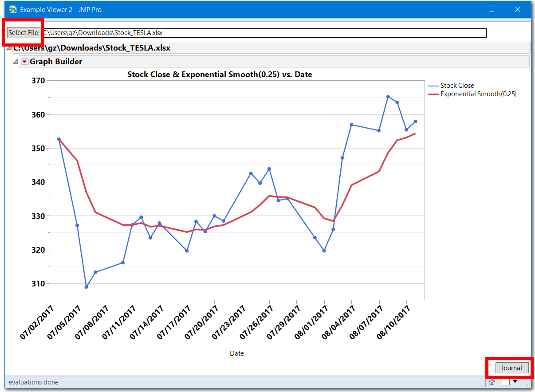Collapse the Stock_TESLA.xlsx outline section
This screenshot has height=392, width=535.
point(10,48)
